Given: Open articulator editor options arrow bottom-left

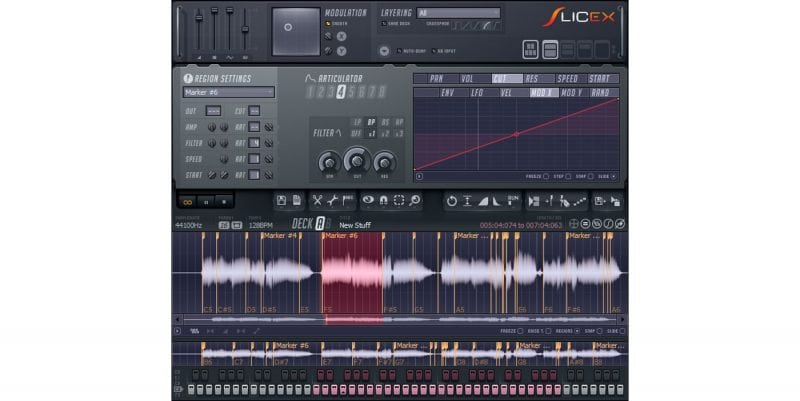Looking at the screenshot, I should pos(419,177).
